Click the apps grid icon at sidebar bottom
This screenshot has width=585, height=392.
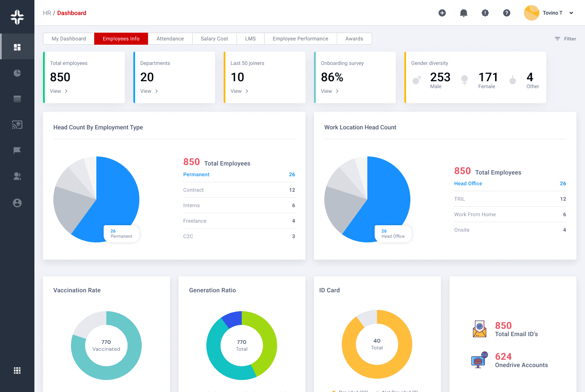tap(17, 371)
